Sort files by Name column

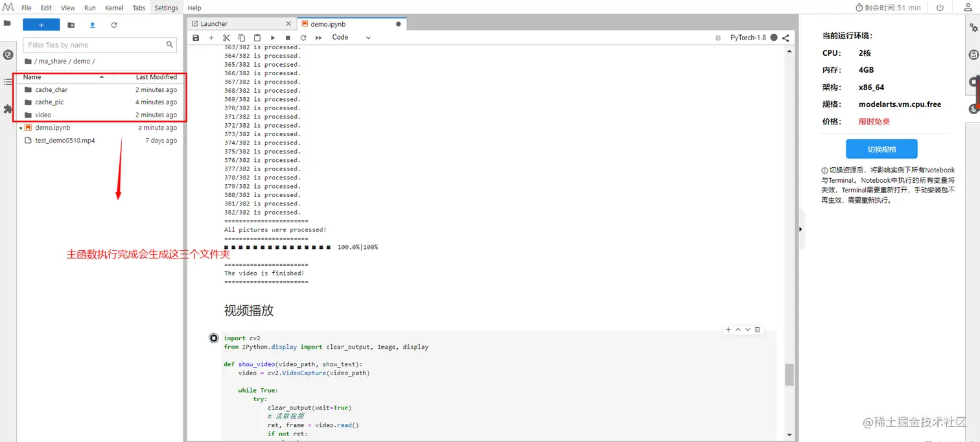pos(64,76)
